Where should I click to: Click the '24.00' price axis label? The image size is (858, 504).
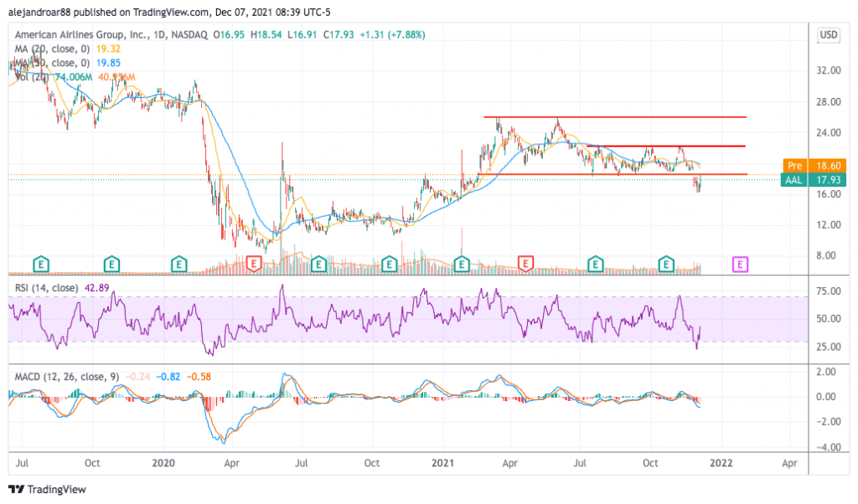pos(828,132)
